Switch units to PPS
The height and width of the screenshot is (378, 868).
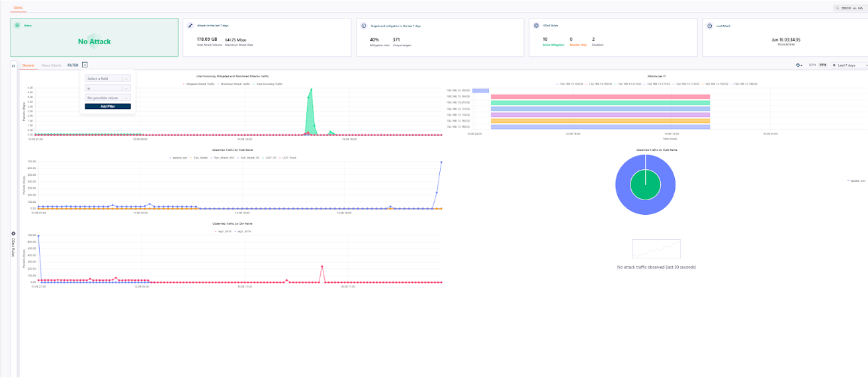(x=823, y=65)
